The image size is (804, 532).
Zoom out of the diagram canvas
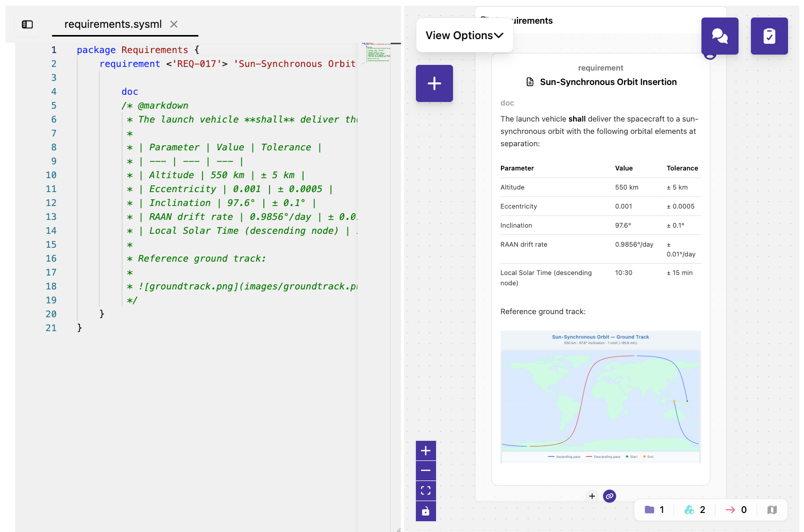[426, 471]
